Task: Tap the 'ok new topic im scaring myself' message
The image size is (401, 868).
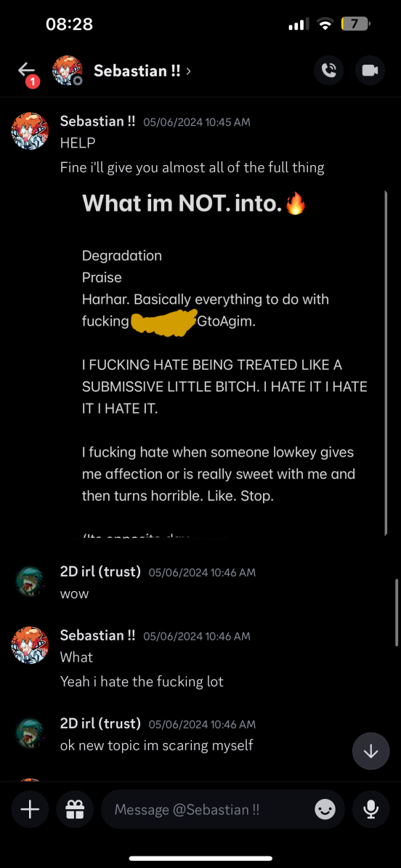Action: tap(156, 745)
